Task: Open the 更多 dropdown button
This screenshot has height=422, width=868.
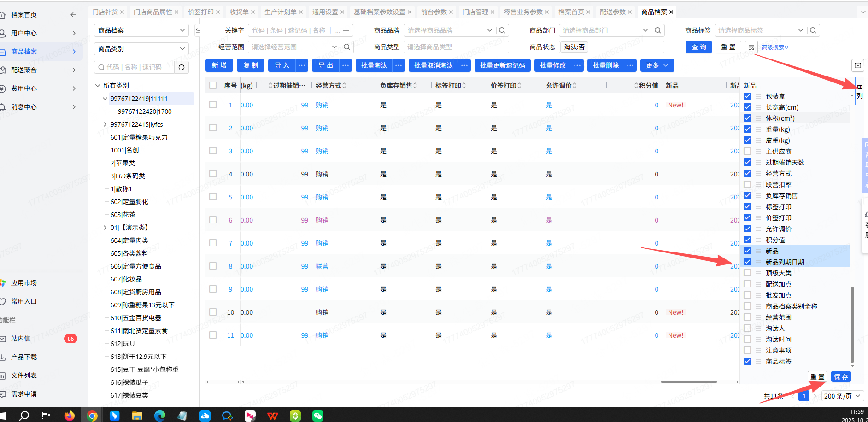Action: (657, 65)
